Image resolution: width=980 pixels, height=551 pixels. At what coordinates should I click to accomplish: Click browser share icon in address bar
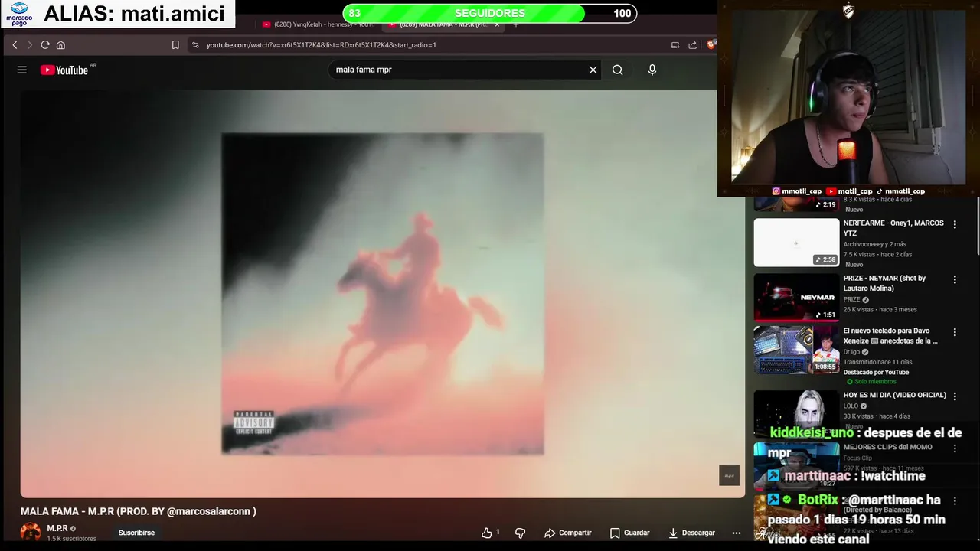point(693,45)
